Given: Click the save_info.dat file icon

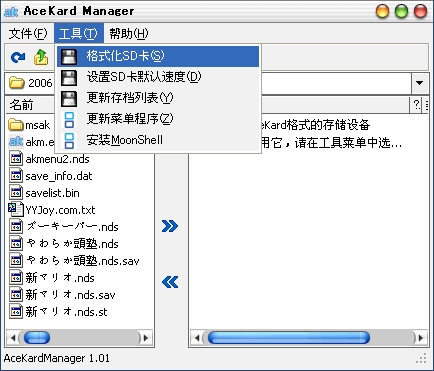Looking at the screenshot, I should 16,176.
